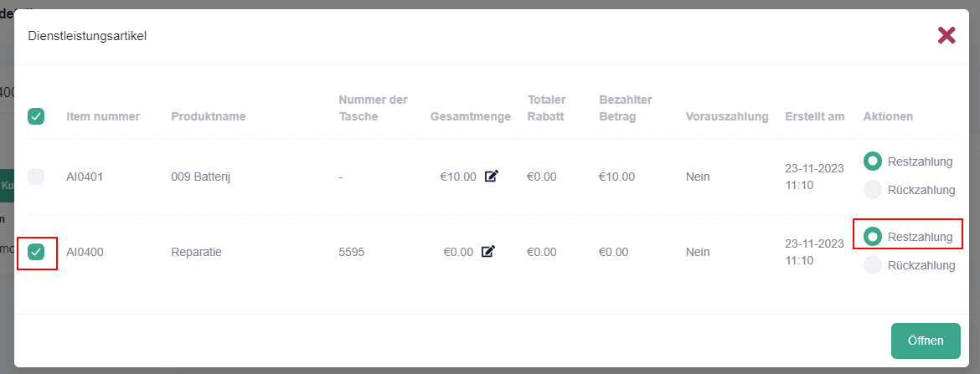Check the AI0401 row checkbox
Viewport: 980px width, 374px height.
[37, 177]
